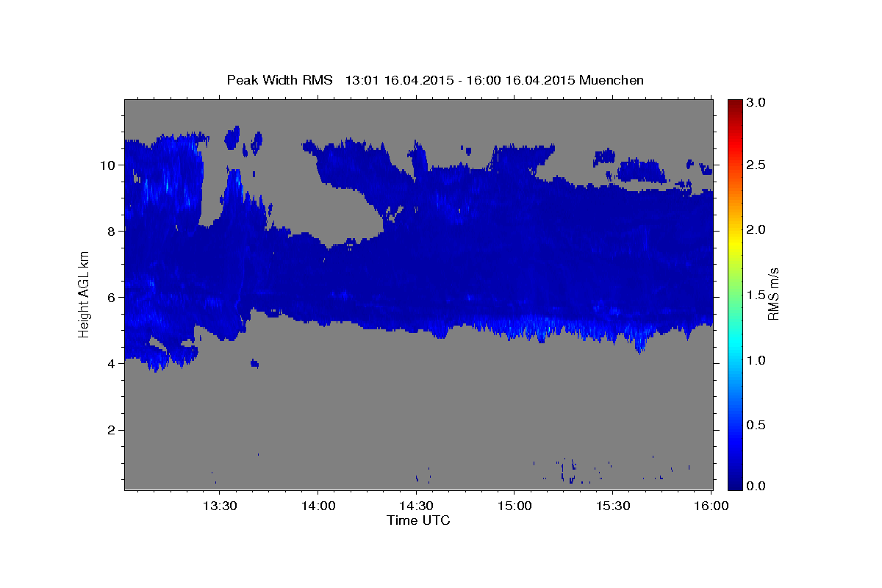
Task: Click the 15:00 time tick label
Action: coord(514,506)
